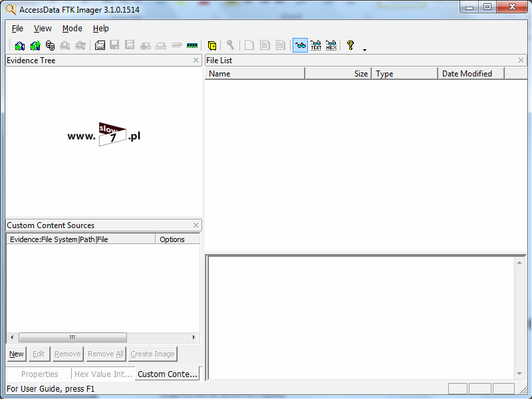Close the Custom Content Sources pane

196,225
